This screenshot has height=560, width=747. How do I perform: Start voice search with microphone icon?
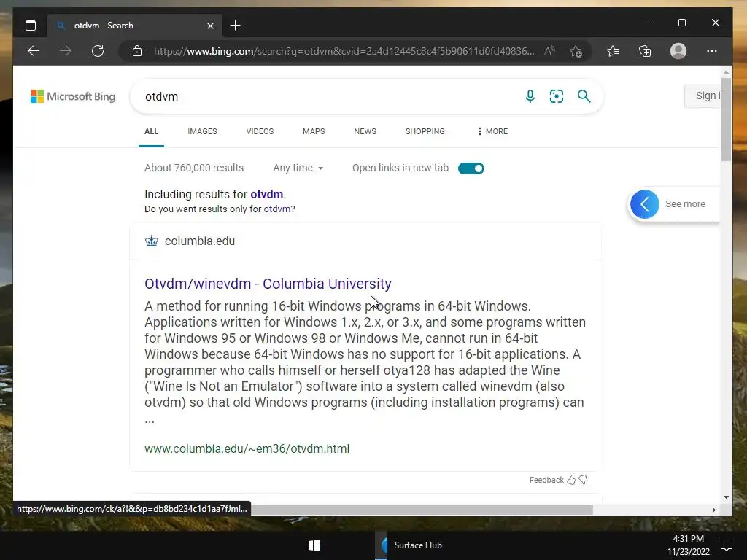pos(530,96)
